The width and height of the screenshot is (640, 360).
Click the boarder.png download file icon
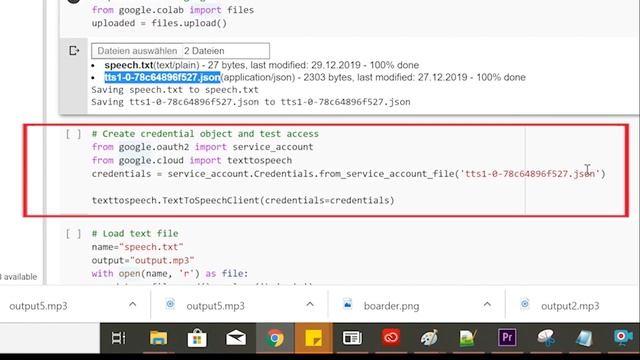pyautogui.click(x=347, y=304)
